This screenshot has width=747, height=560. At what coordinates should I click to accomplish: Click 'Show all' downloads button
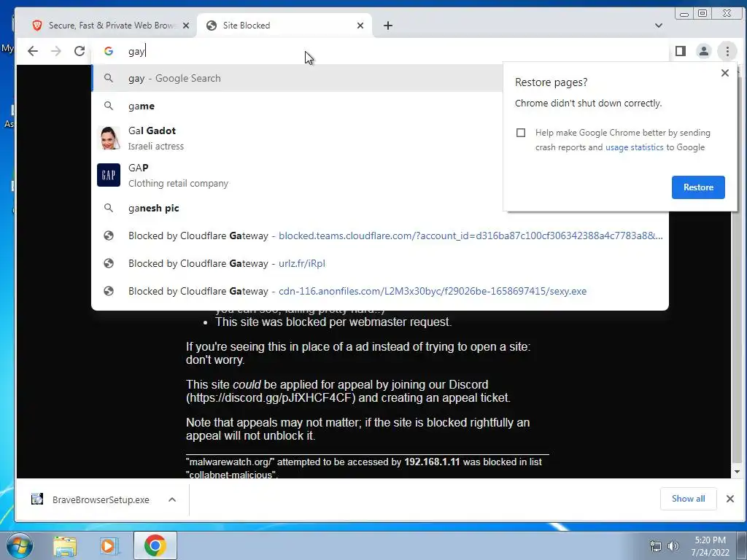688,499
